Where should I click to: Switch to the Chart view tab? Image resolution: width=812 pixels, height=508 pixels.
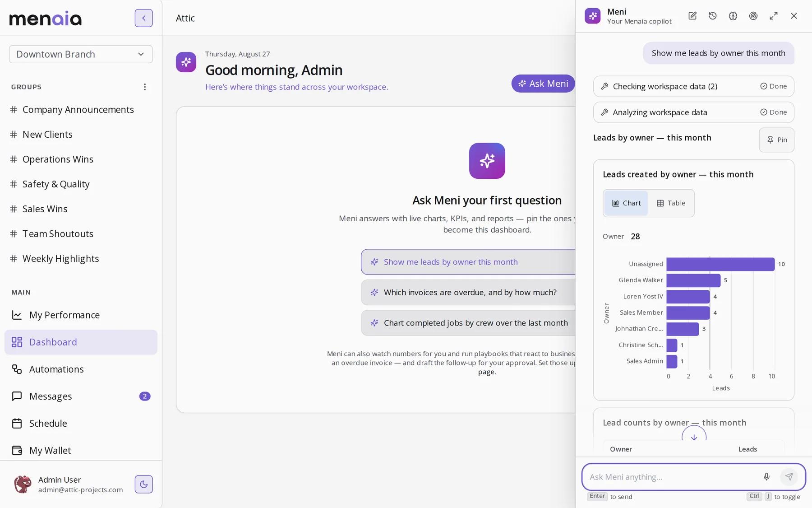(626, 203)
